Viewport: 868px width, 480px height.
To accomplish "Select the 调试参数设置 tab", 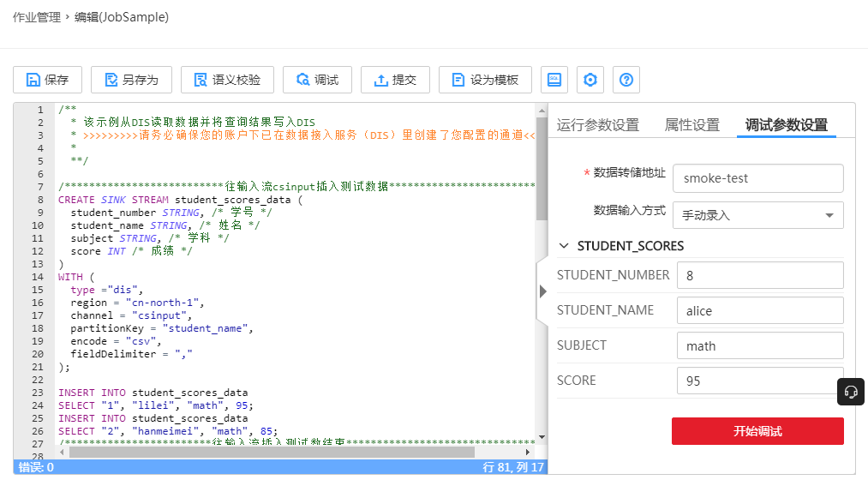I will click(x=786, y=124).
